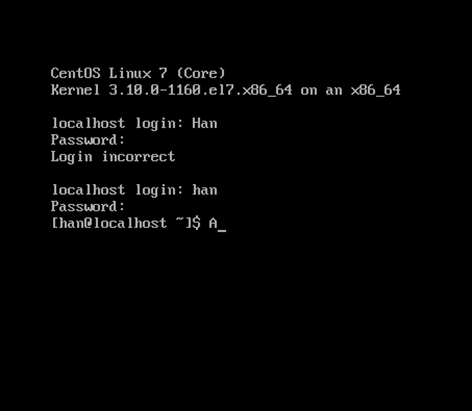Click the 'CentOS Linux 7 (Core)' banner line
Screen dimensions: 472x411
(138, 73)
